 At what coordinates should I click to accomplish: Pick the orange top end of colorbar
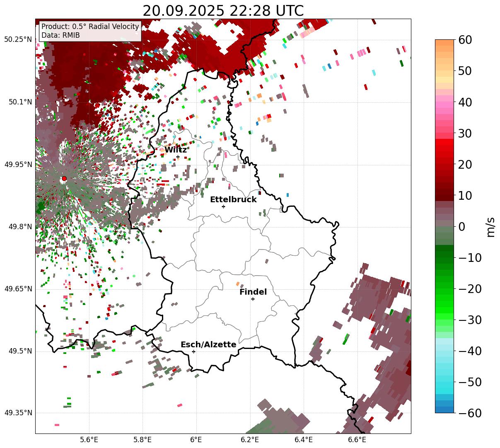tap(444, 43)
